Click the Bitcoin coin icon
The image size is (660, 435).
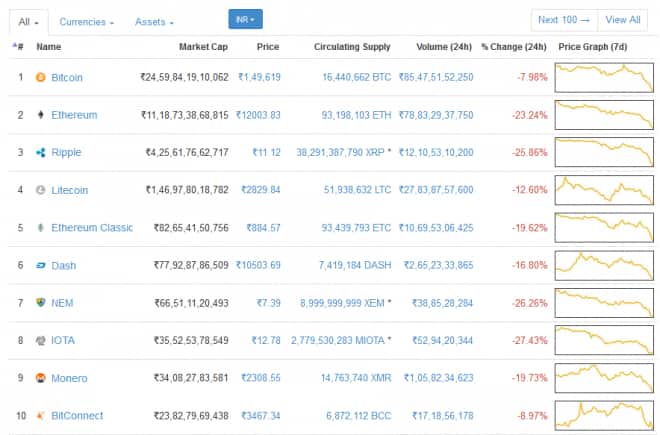(41, 77)
